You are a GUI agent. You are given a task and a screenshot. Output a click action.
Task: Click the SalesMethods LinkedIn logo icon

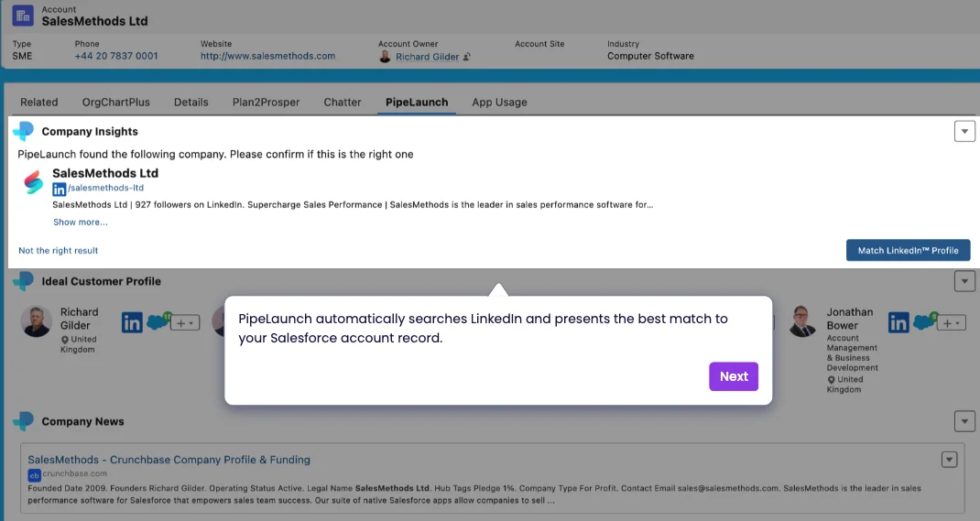point(60,189)
